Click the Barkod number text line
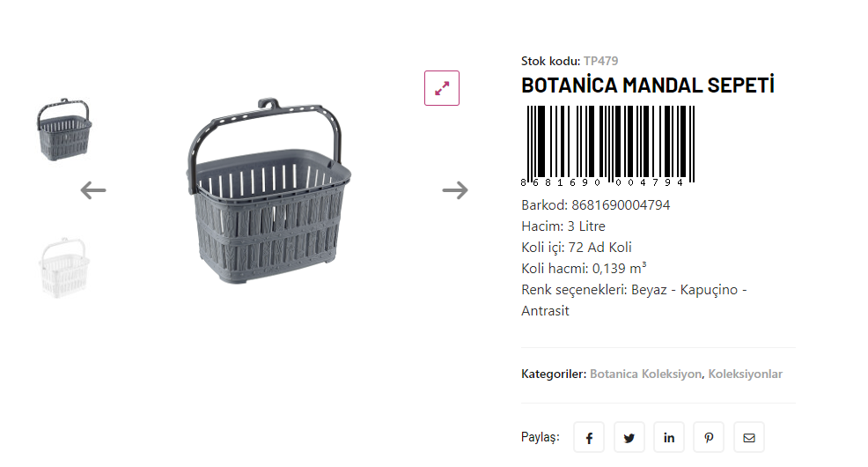 tap(595, 205)
